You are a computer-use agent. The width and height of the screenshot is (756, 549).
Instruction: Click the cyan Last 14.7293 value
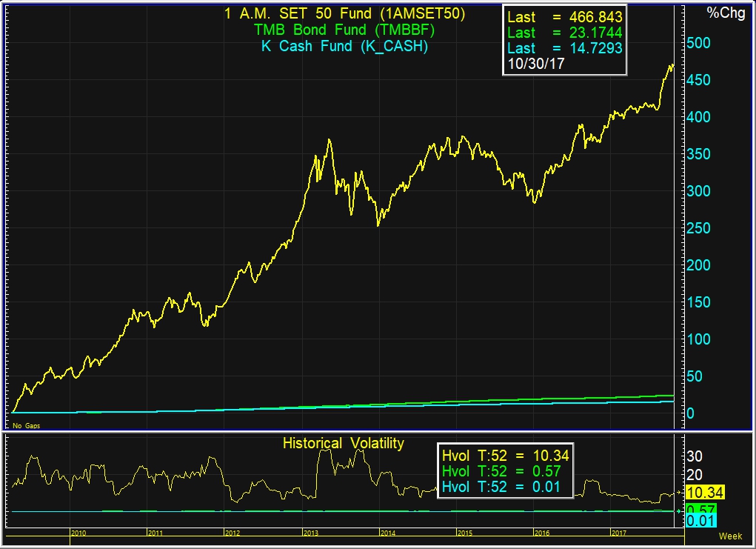[564, 48]
